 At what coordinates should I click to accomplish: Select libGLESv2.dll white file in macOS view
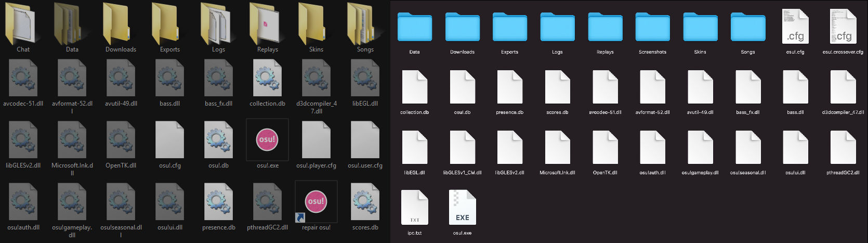pos(510,147)
